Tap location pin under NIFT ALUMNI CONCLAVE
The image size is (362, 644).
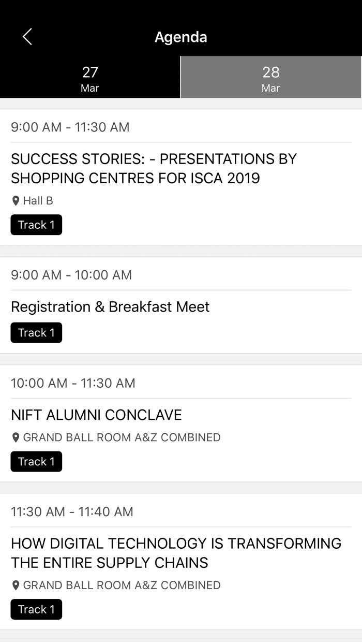16,438
